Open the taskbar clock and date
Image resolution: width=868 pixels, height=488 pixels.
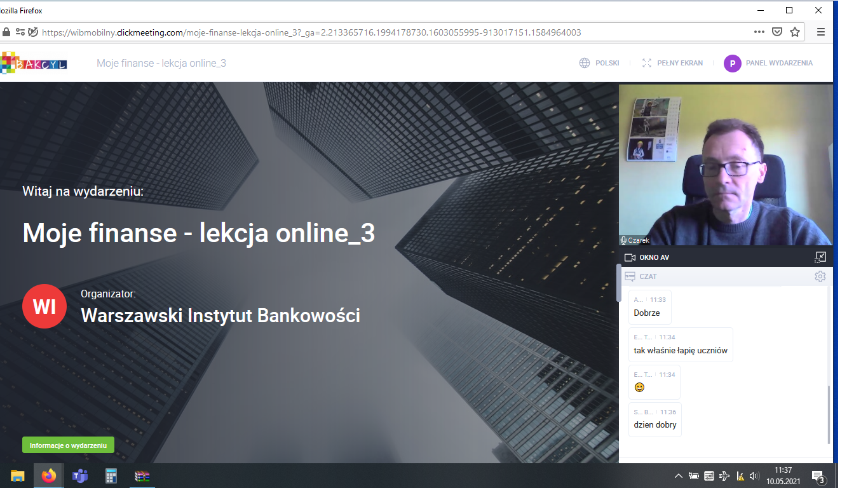click(x=783, y=475)
